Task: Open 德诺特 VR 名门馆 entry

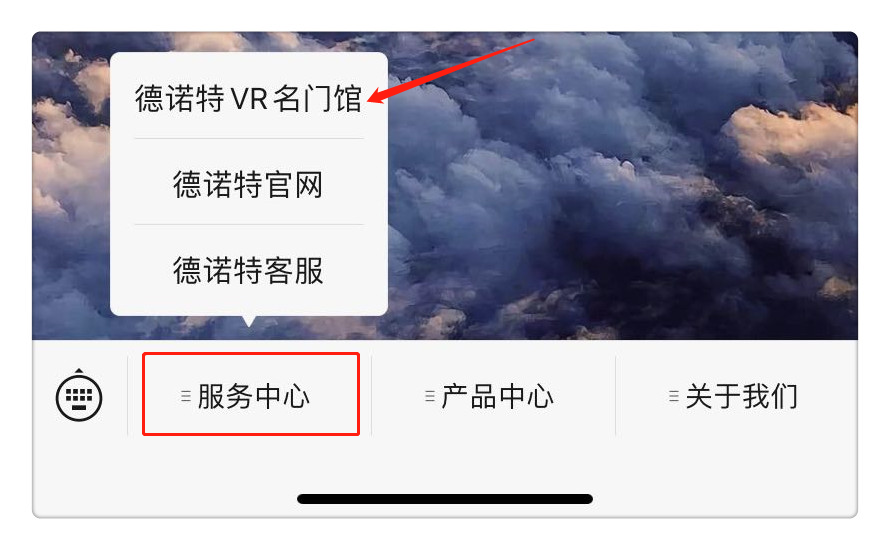Action: pos(249,98)
